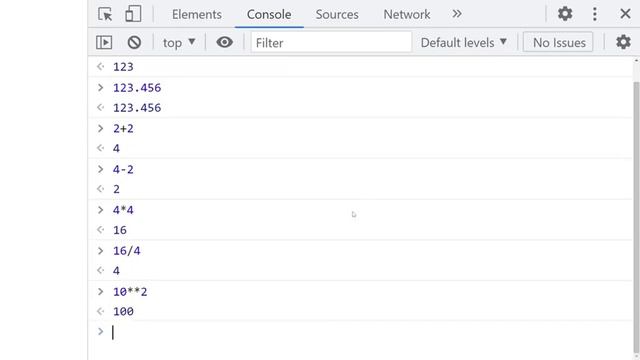
Task: Clear the console
Action: coord(134,42)
